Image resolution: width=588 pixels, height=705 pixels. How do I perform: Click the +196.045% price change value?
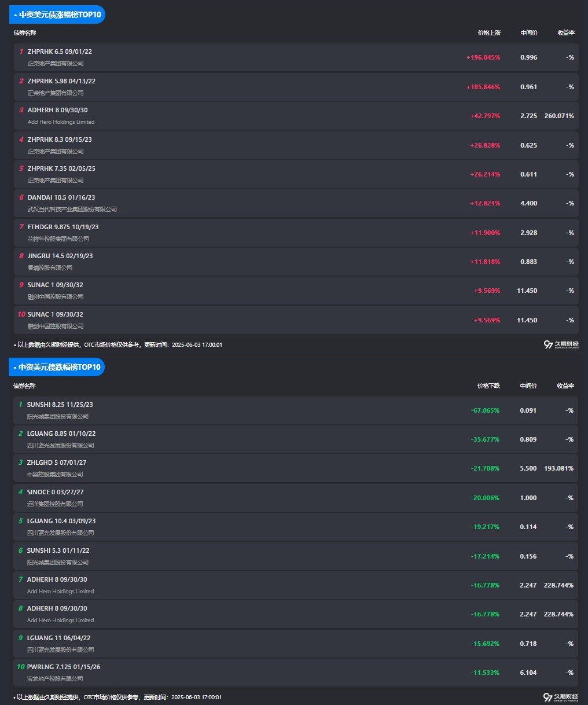483,57
